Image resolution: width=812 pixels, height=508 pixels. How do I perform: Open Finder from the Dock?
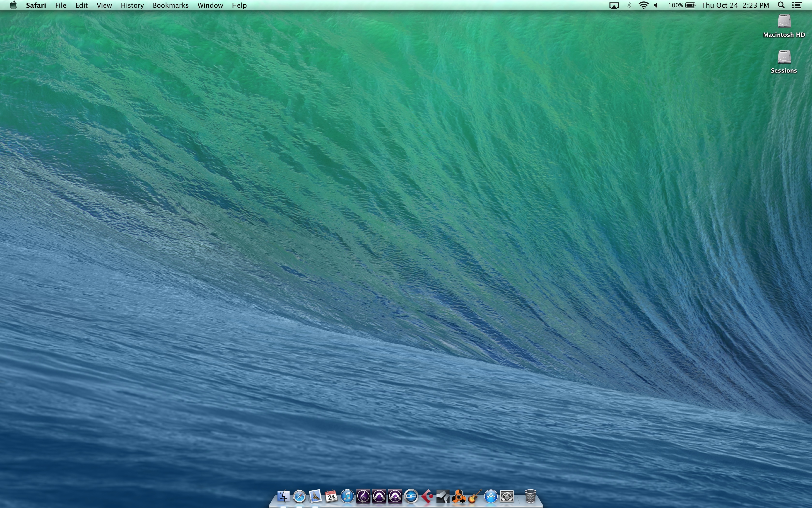[x=283, y=496]
